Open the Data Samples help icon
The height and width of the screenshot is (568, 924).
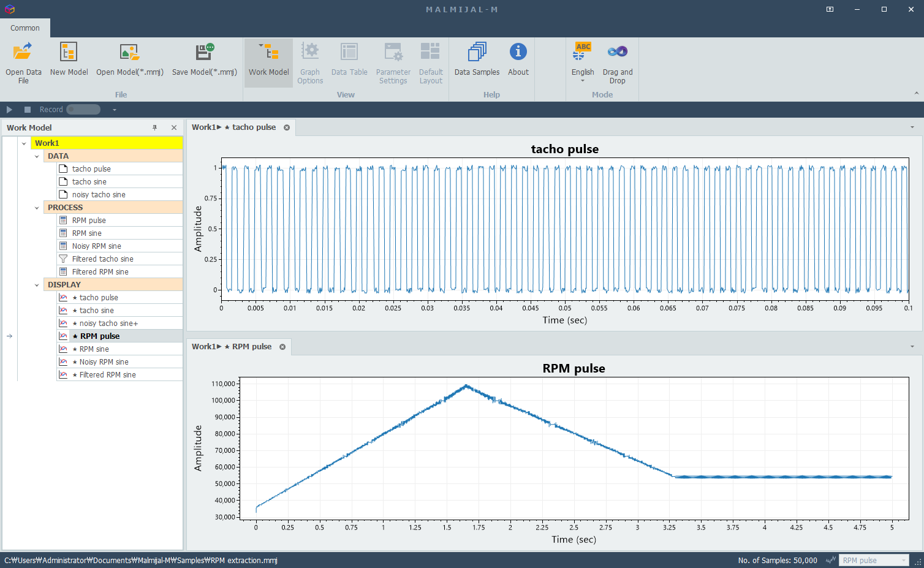point(477,53)
